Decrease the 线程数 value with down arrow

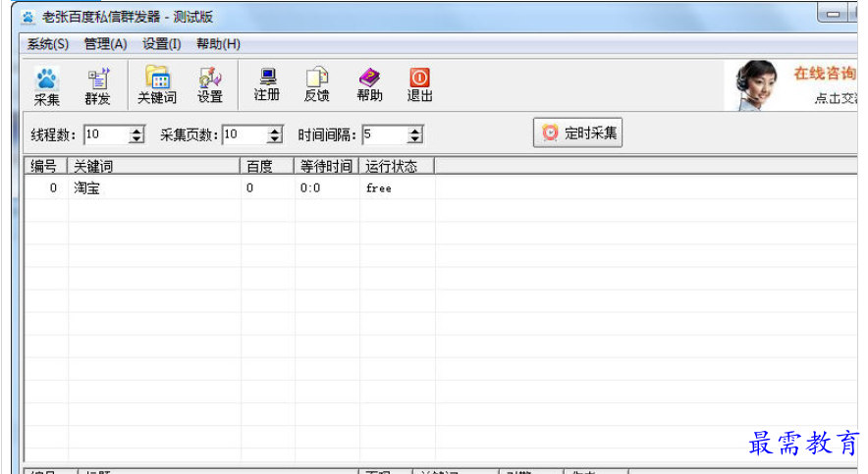pos(136,138)
